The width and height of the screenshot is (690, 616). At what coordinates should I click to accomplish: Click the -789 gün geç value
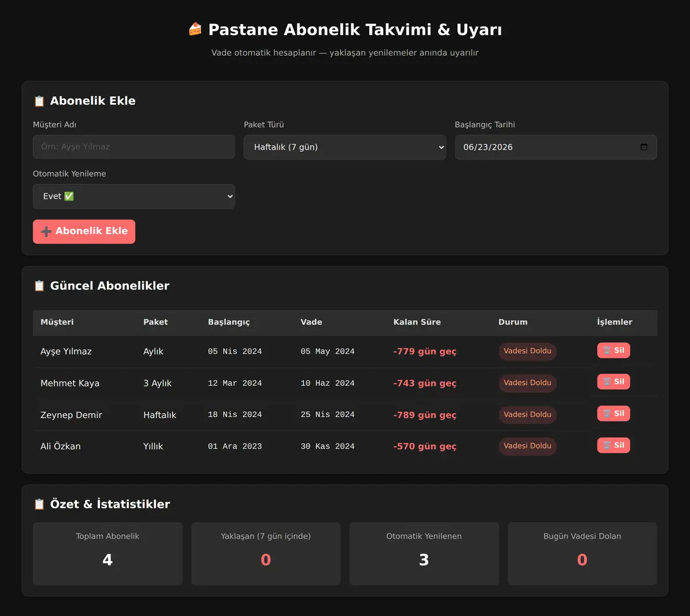click(425, 415)
